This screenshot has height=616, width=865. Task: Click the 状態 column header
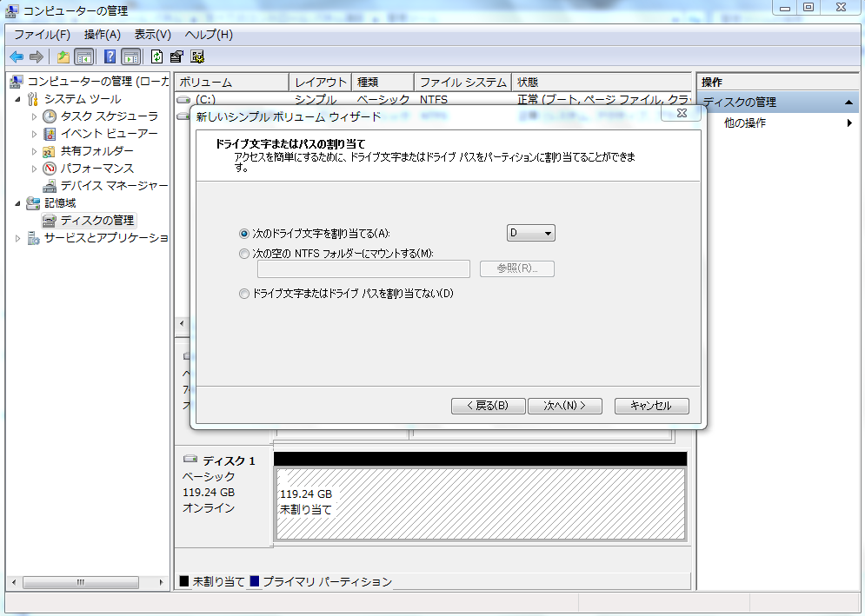pos(602,83)
